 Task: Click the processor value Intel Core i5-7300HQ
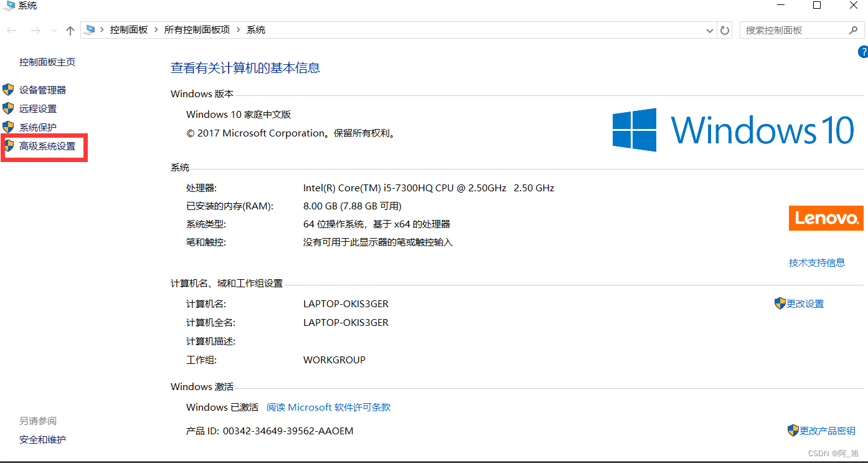428,188
